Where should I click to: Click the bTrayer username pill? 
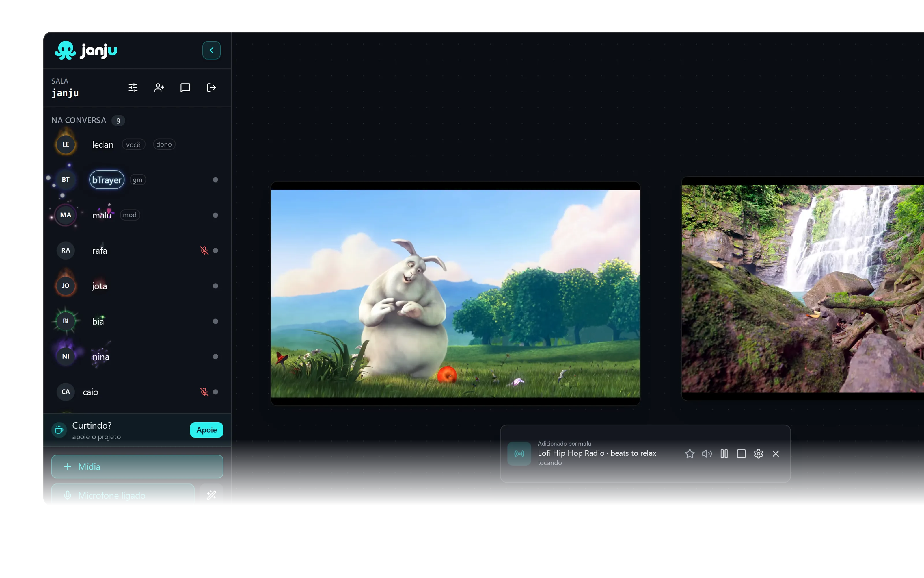click(x=107, y=180)
